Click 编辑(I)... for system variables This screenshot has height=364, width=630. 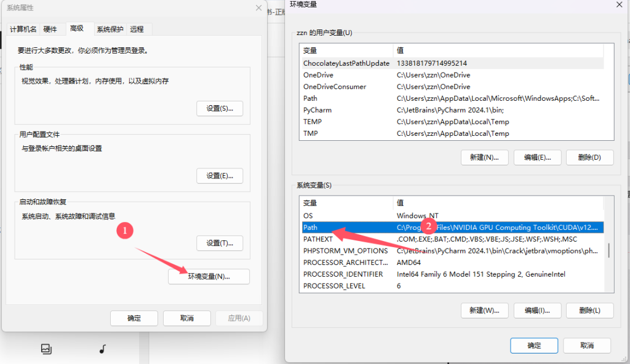tap(536, 310)
